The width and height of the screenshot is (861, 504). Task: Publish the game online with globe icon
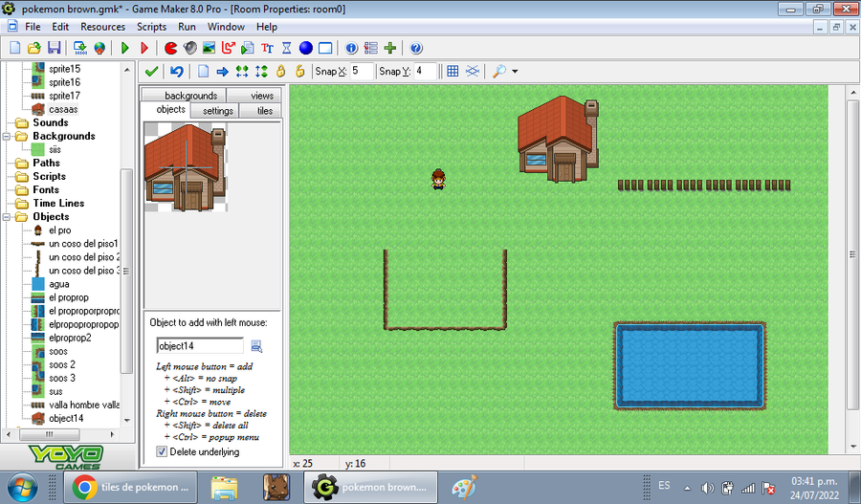[x=99, y=49]
